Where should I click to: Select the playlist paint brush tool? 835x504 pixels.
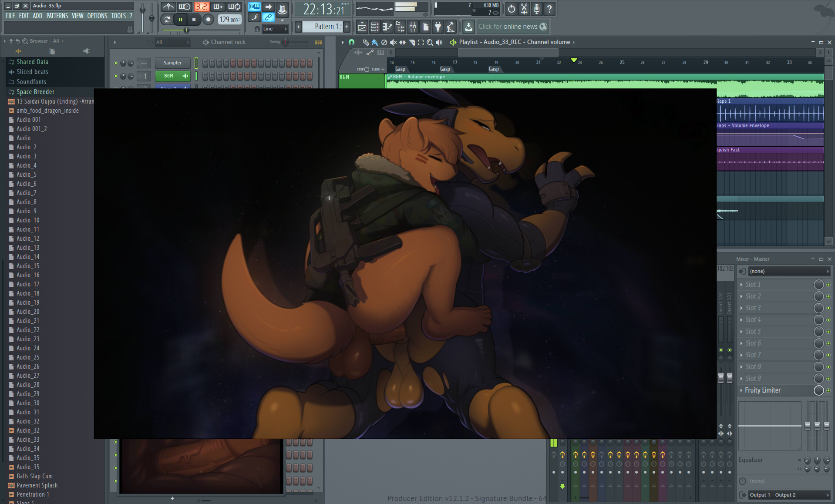click(375, 42)
